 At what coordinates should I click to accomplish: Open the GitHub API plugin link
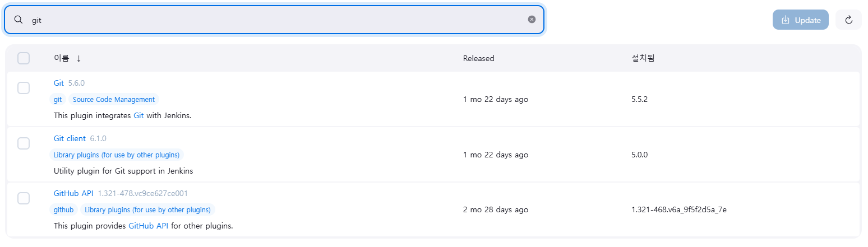click(73, 193)
